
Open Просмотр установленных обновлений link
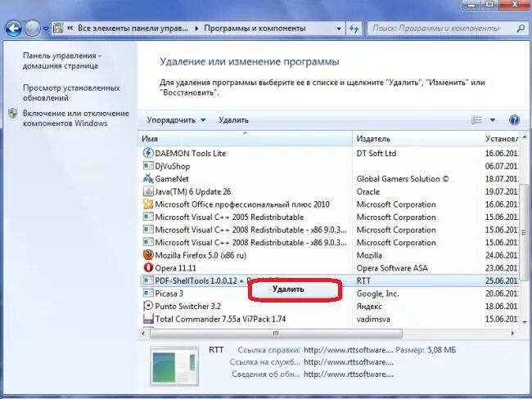[71, 92]
